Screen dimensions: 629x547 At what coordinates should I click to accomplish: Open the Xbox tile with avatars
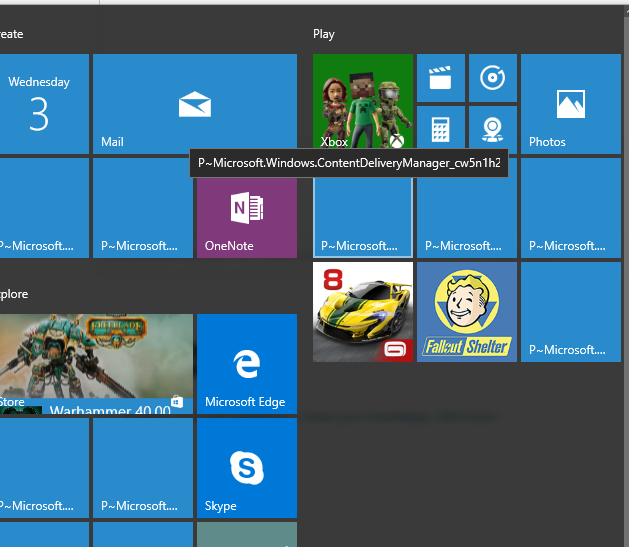click(x=363, y=101)
